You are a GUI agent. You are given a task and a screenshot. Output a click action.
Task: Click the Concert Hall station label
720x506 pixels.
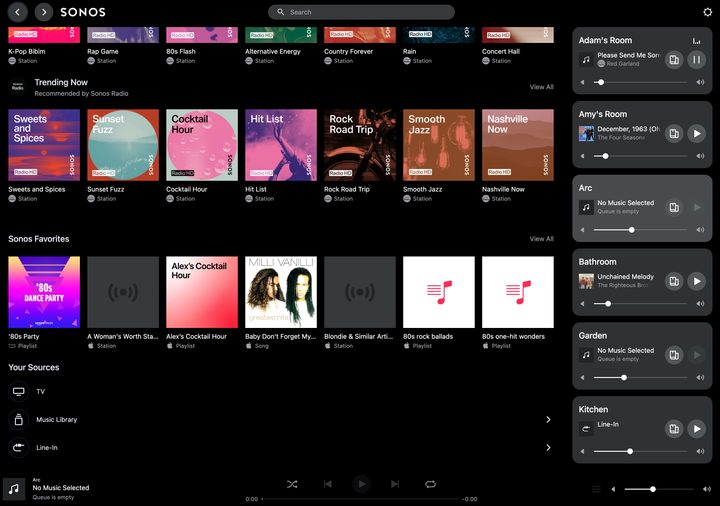(501, 51)
